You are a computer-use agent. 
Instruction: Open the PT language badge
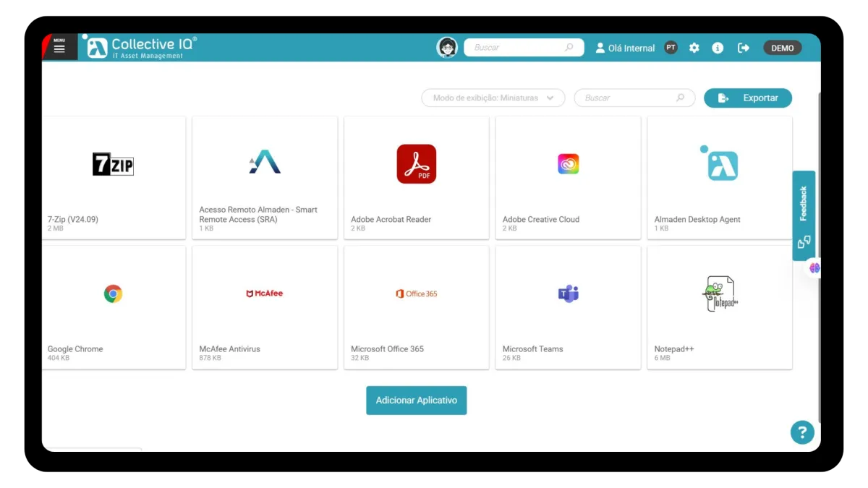671,48
